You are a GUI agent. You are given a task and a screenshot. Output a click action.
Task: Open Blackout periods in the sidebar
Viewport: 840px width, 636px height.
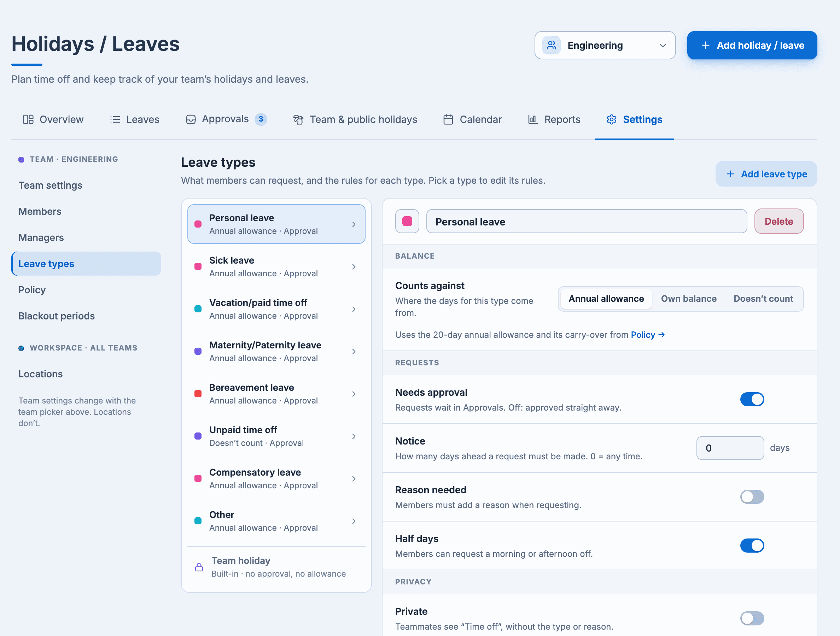(x=86, y=316)
